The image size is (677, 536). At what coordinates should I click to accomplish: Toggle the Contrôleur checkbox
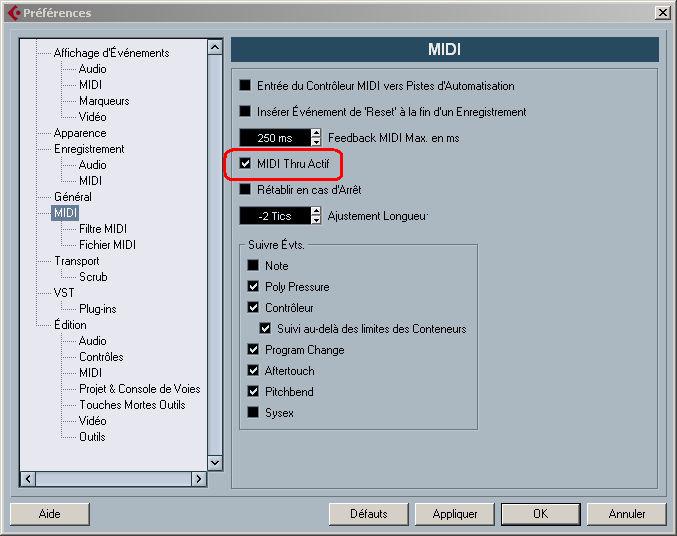tap(253, 307)
